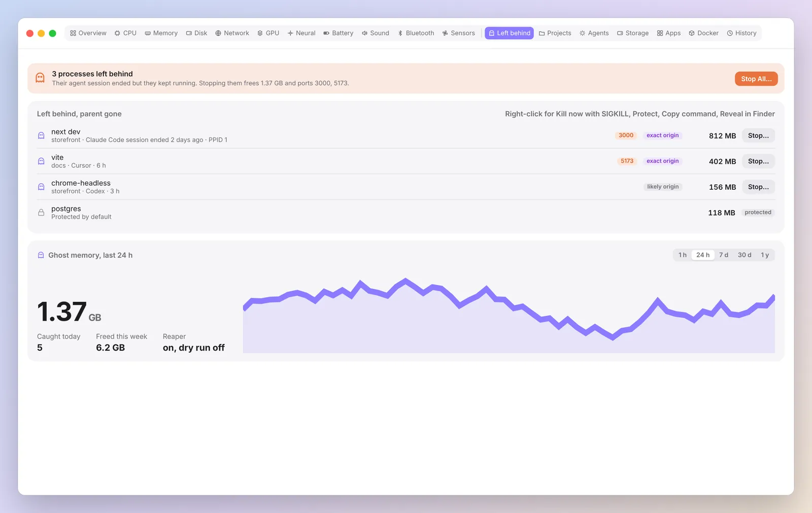Open the Memory tab

coord(161,33)
